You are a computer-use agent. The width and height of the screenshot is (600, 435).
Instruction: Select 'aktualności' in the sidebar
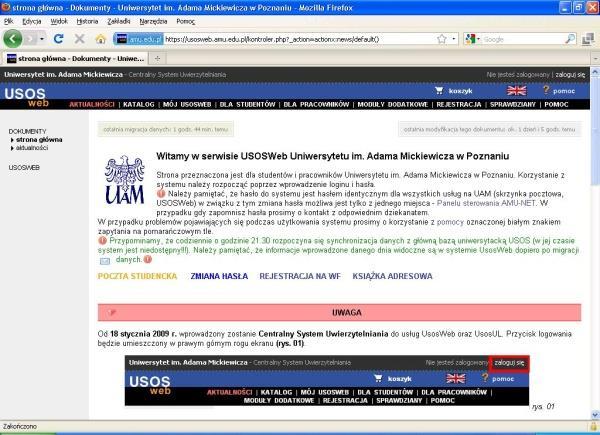[x=32, y=148]
